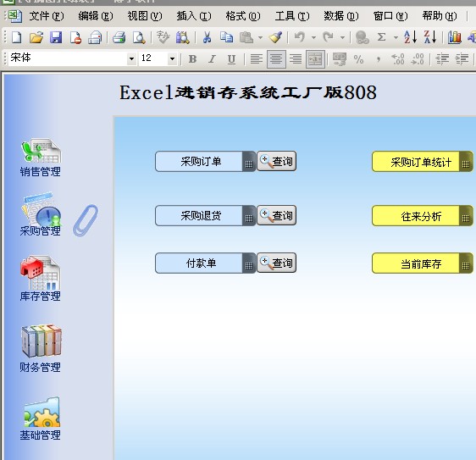Open 基础管理 in the sidebar
This screenshot has height=460, width=476.
41,419
